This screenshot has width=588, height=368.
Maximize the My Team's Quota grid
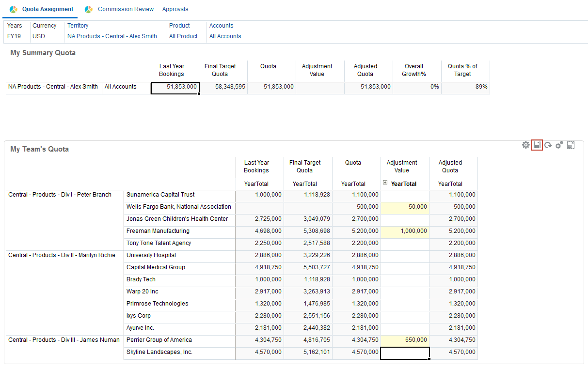tap(571, 145)
